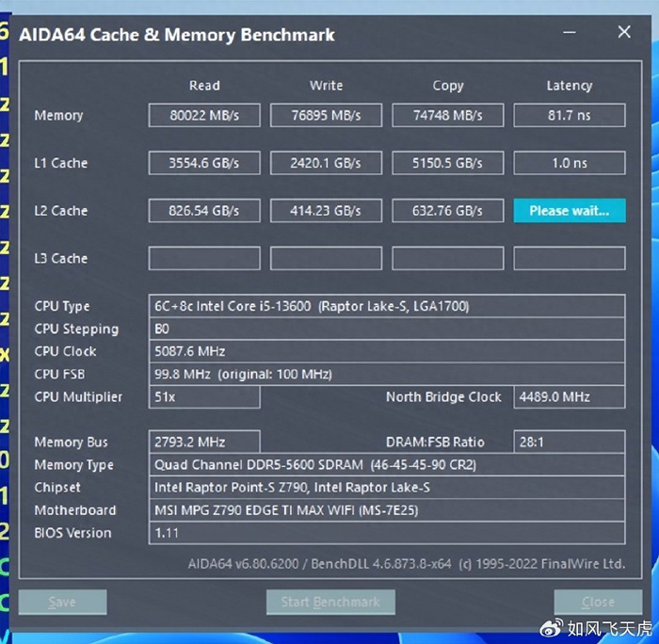659x644 pixels.
Task: Click L2 Cache Read value 826.54 GB/s
Action: pyautogui.click(x=204, y=211)
